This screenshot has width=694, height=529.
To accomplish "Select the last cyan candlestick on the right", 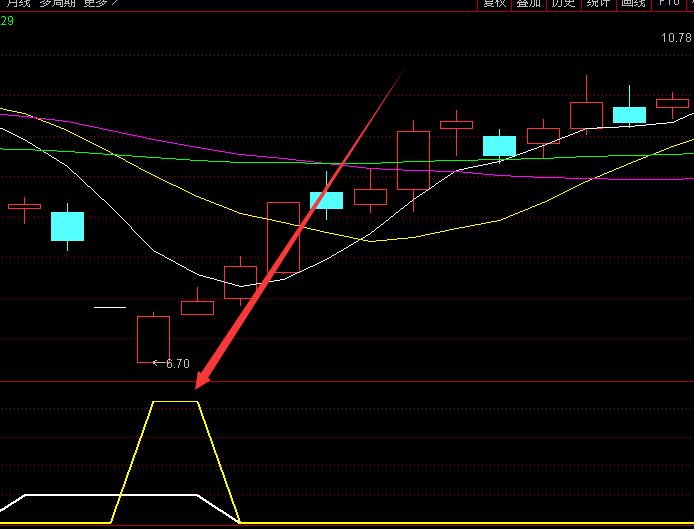I will [x=629, y=115].
